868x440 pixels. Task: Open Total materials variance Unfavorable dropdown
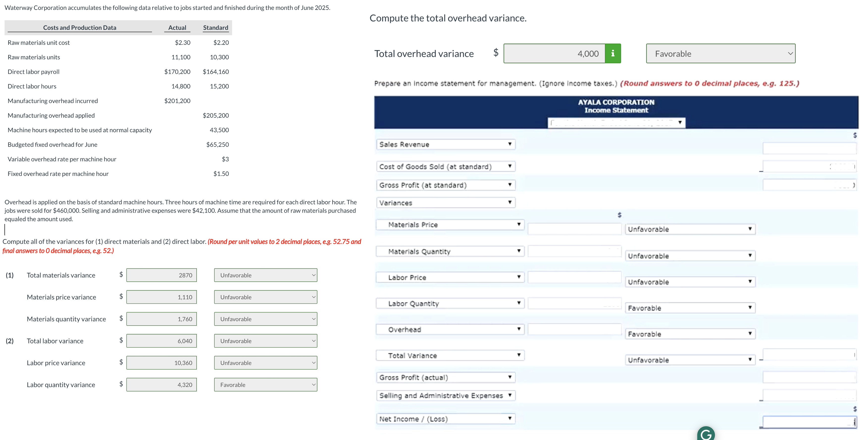pyautogui.click(x=265, y=275)
